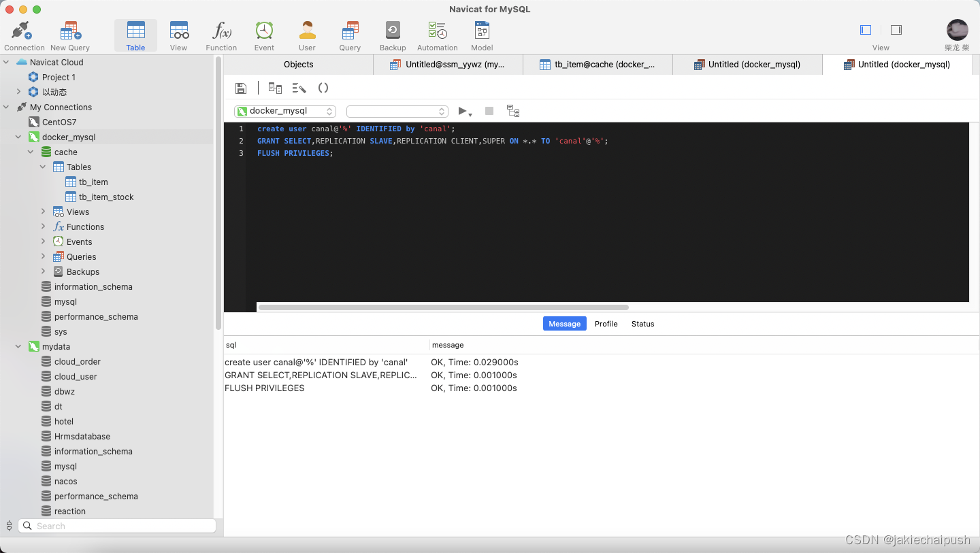Click the Explain query icon
The image size is (980, 553).
tap(513, 111)
